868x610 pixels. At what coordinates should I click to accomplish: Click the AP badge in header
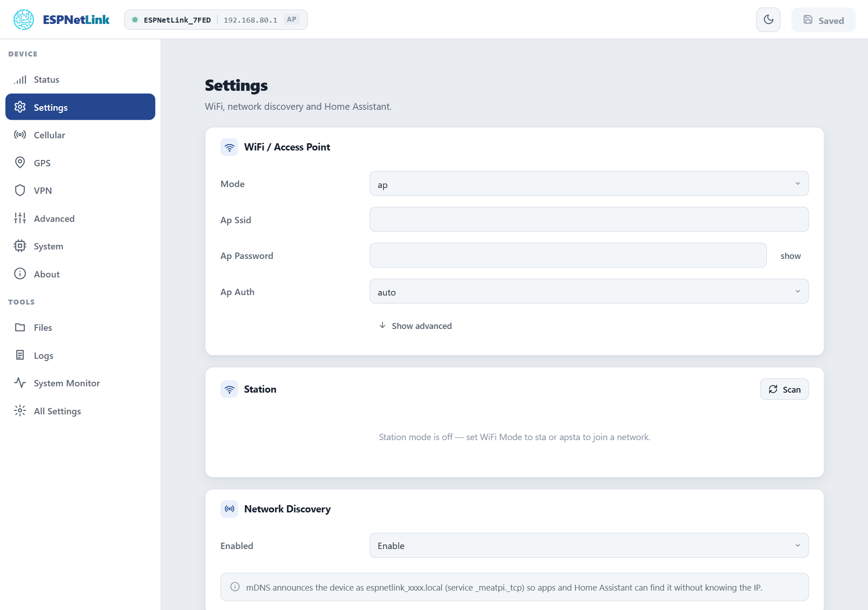(292, 19)
